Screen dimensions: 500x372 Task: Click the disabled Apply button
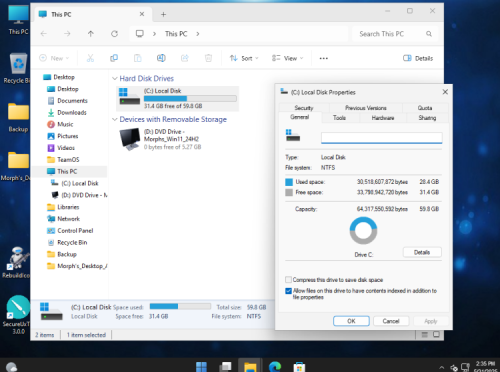pyautogui.click(x=431, y=321)
